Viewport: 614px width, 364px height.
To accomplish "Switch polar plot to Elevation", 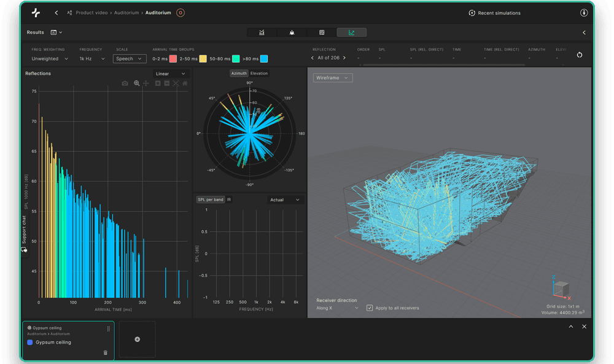I will (259, 74).
